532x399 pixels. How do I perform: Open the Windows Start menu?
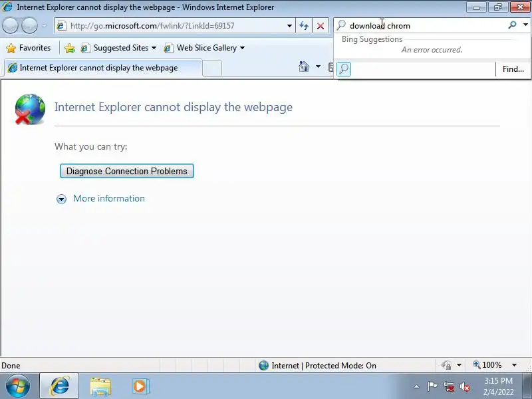pyautogui.click(x=18, y=386)
